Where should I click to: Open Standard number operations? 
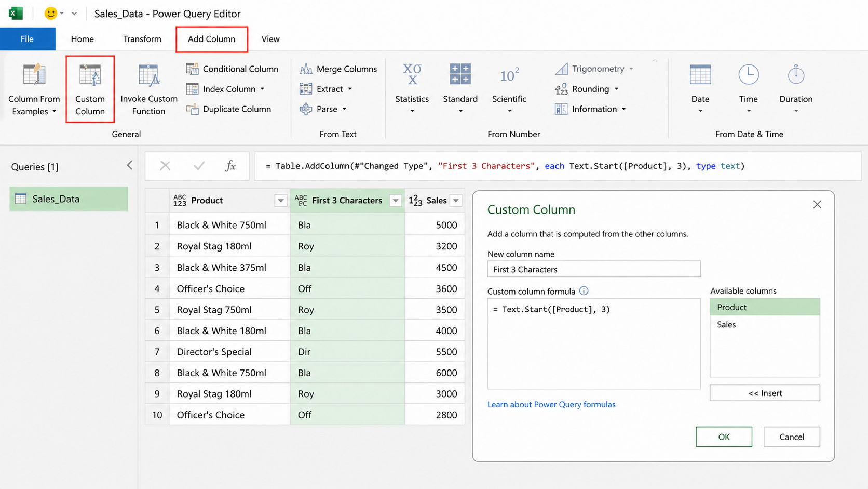click(460, 88)
